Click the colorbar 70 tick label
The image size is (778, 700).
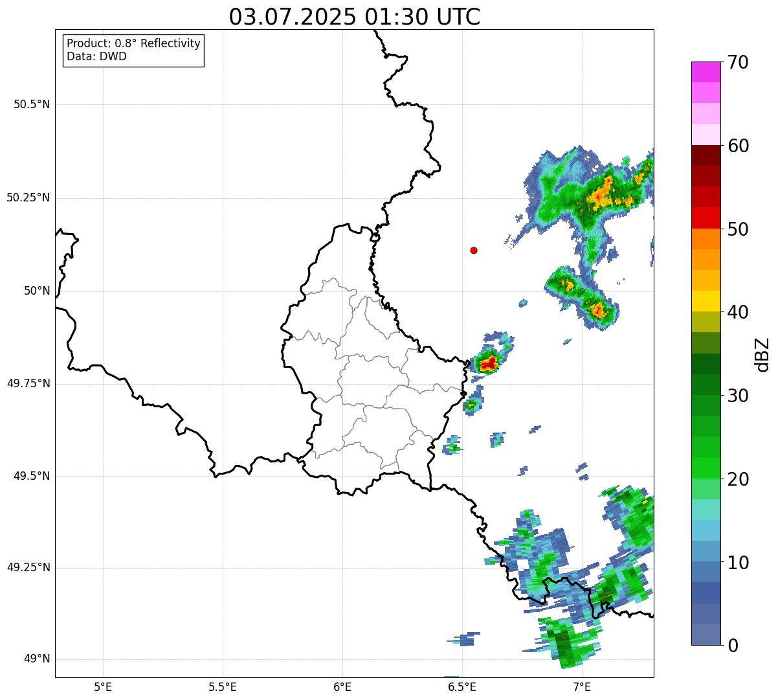(738, 62)
